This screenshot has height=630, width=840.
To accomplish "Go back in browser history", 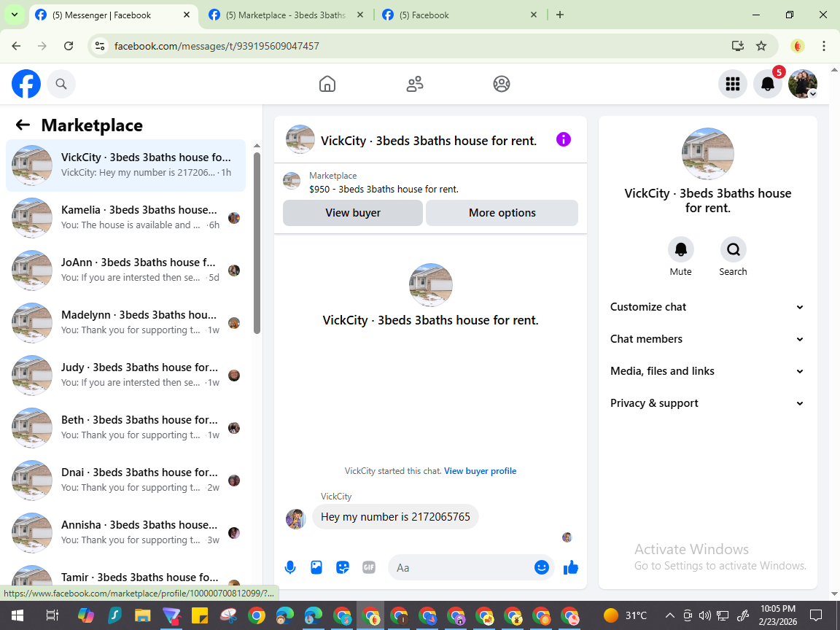I will 16,46.
